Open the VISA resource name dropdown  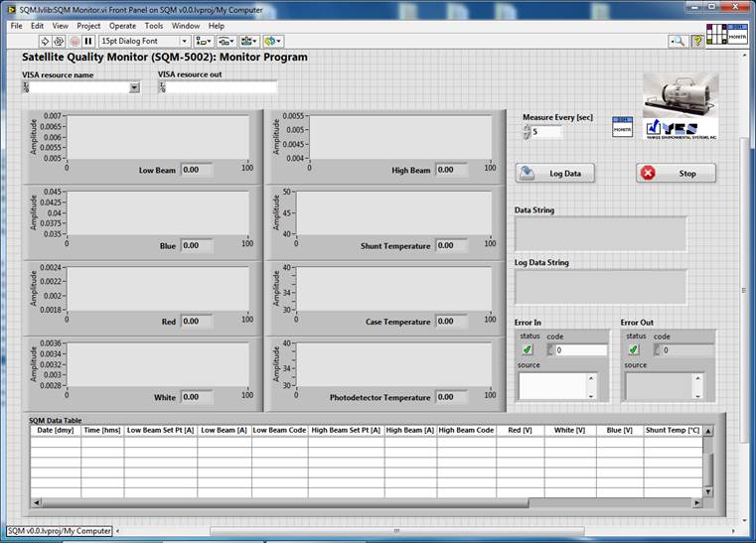[x=134, y=87]
